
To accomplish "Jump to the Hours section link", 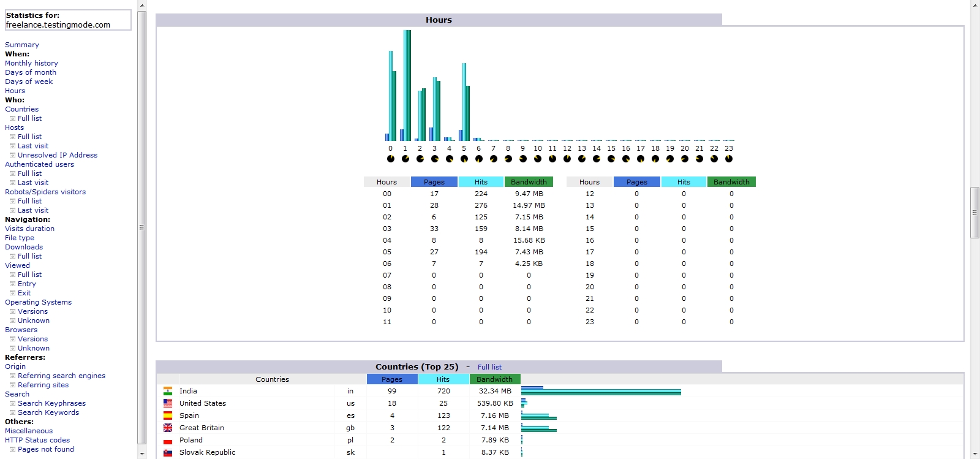I will point(15,91).
